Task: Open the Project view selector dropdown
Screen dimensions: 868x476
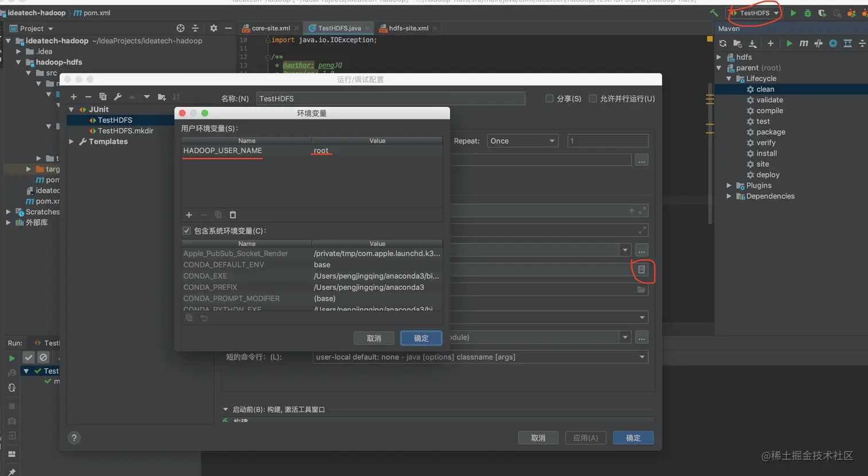Action: [32, 29]
